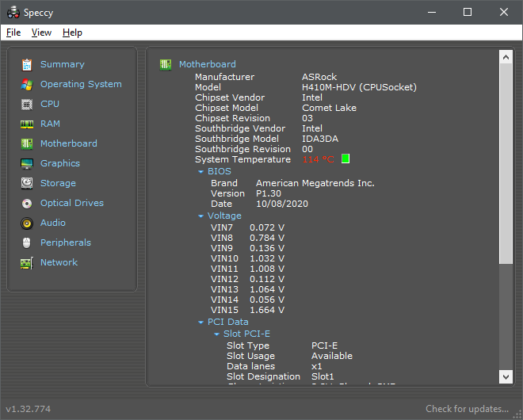Screen dimensions: 523x420
Task: Click the System Temperature label
Action: pyautogui.click(x=242, y=159)
